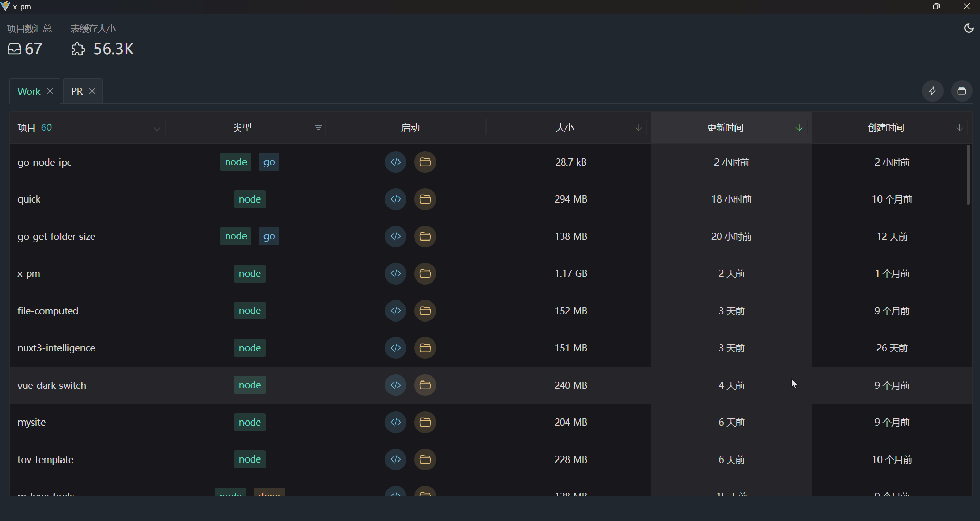Open vue-dark-switch in code editor

click(x=395, y=385)
